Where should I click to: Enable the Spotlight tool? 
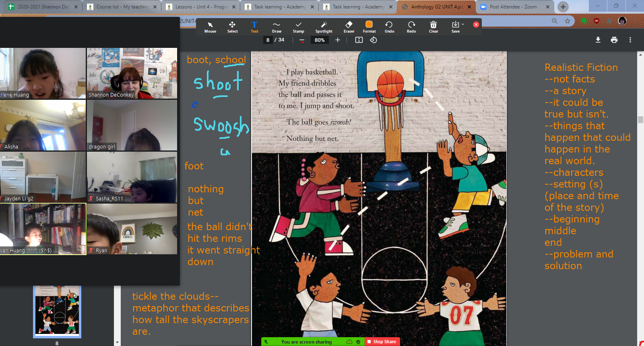point(324,27)
